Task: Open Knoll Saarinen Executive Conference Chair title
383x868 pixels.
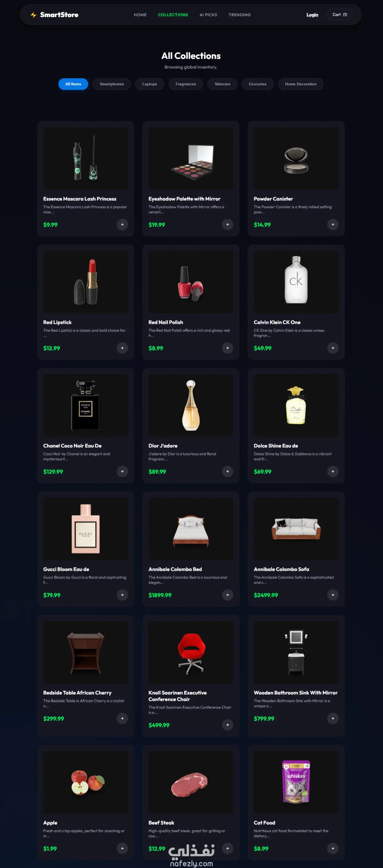Action: pyautogui.click(x=177, y=696)
